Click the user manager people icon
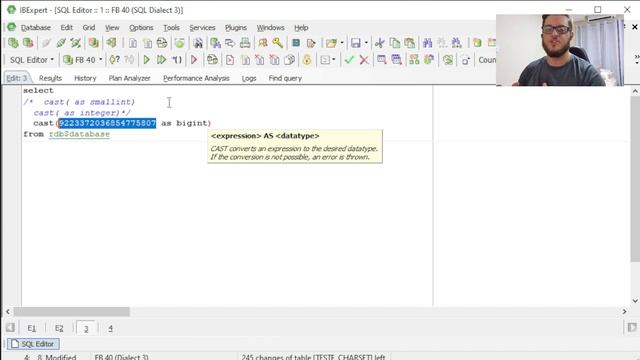Viewport: 640px width, 360px height. pos(263,42)
